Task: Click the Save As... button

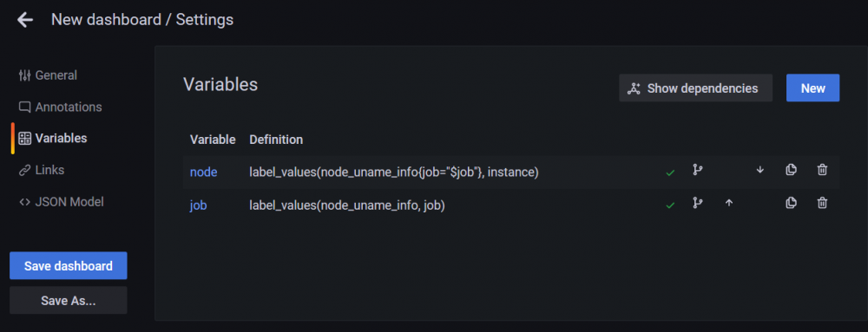Action: (68, 301)
